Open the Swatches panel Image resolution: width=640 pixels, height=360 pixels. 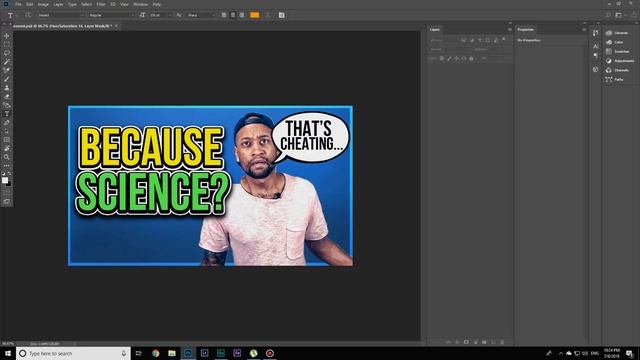pos(618,51)
